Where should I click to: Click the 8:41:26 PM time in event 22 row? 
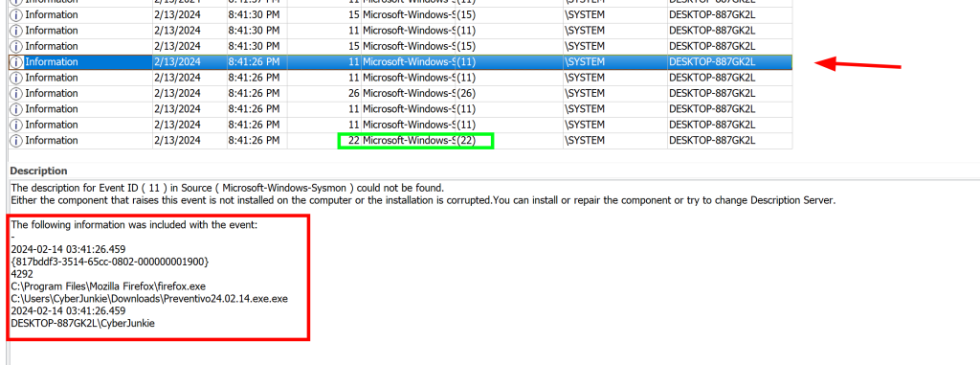click(x=254, y=140)
